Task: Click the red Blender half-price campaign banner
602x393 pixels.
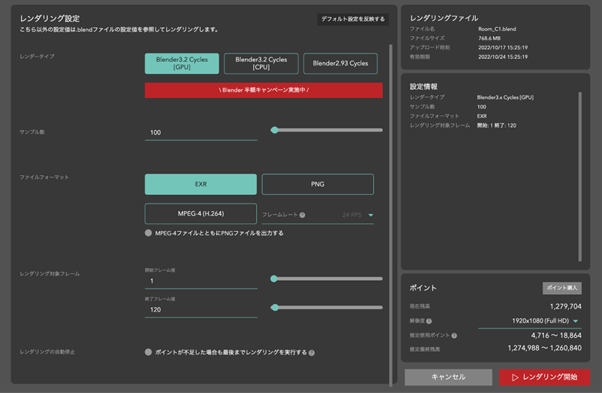Action: (263, 90)
